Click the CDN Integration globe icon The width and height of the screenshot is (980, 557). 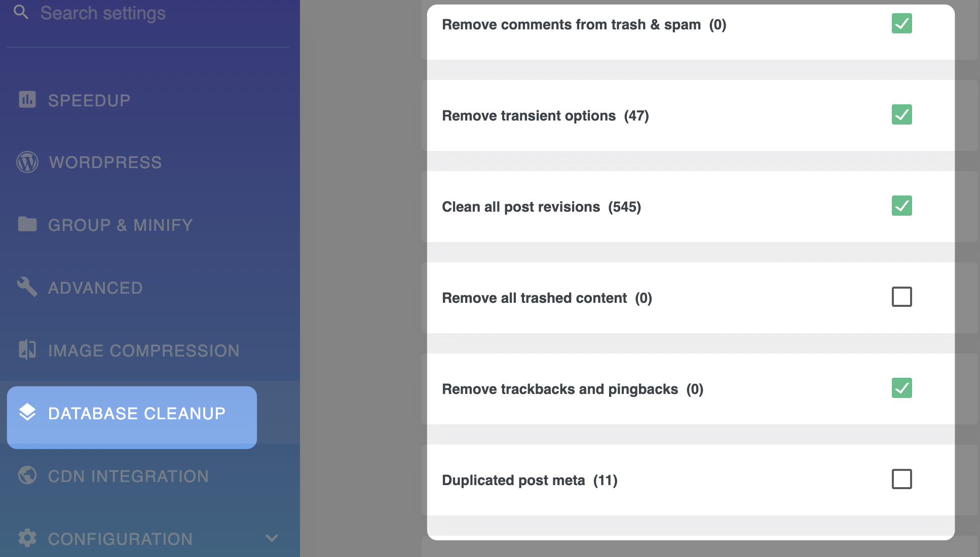tap(27, 475)
